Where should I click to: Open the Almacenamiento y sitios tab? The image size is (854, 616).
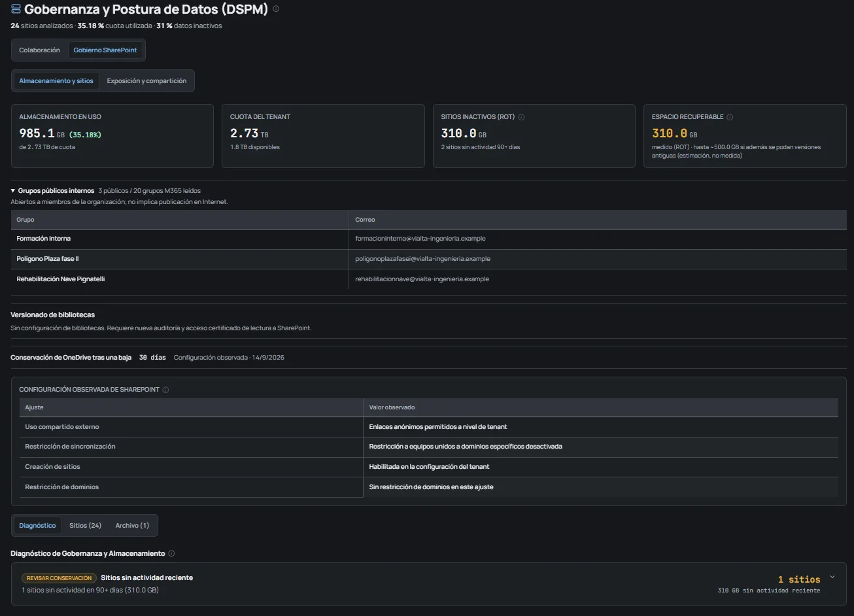[x=56, y=81]
